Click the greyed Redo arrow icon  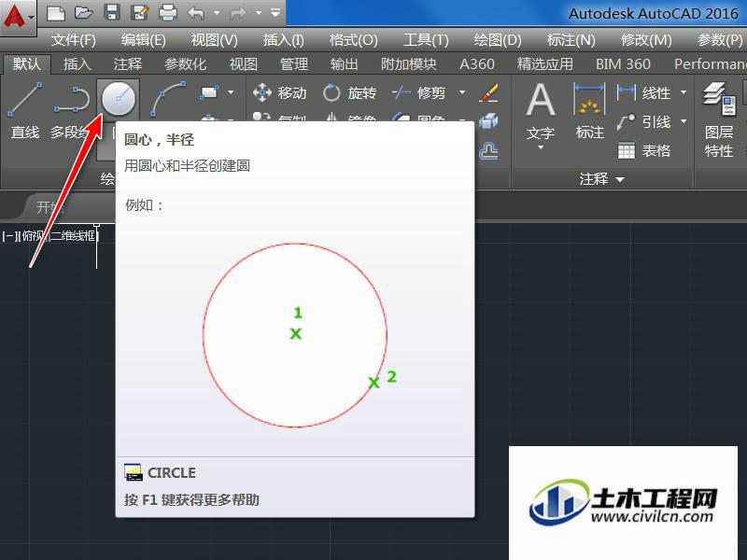238,13
